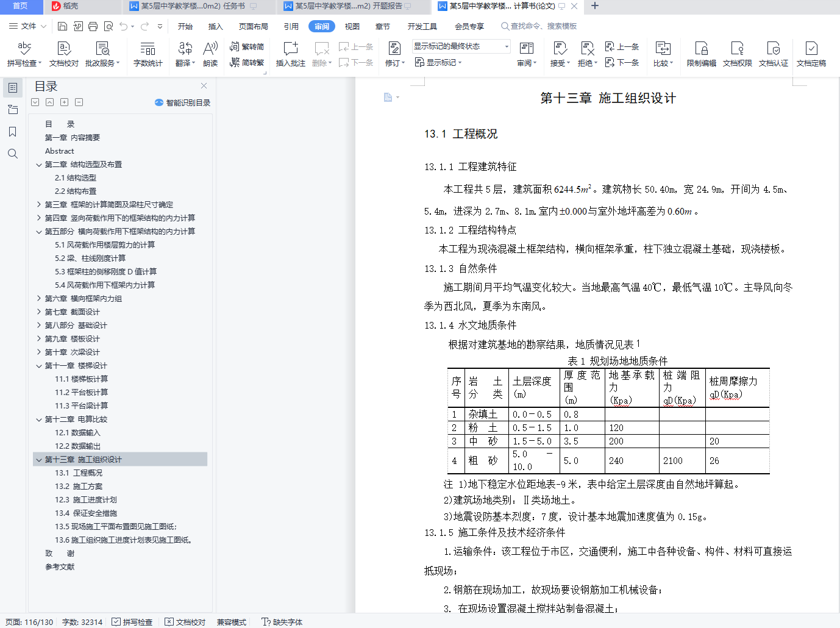Jump to 13.1 工程概况 in outline

pos(79,473)
